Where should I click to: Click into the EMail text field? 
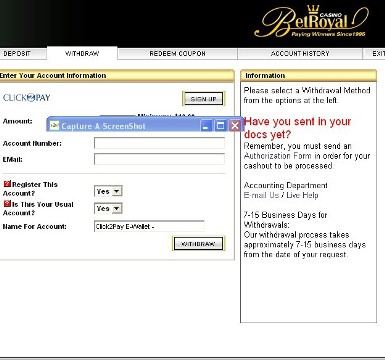click(159, 159)
